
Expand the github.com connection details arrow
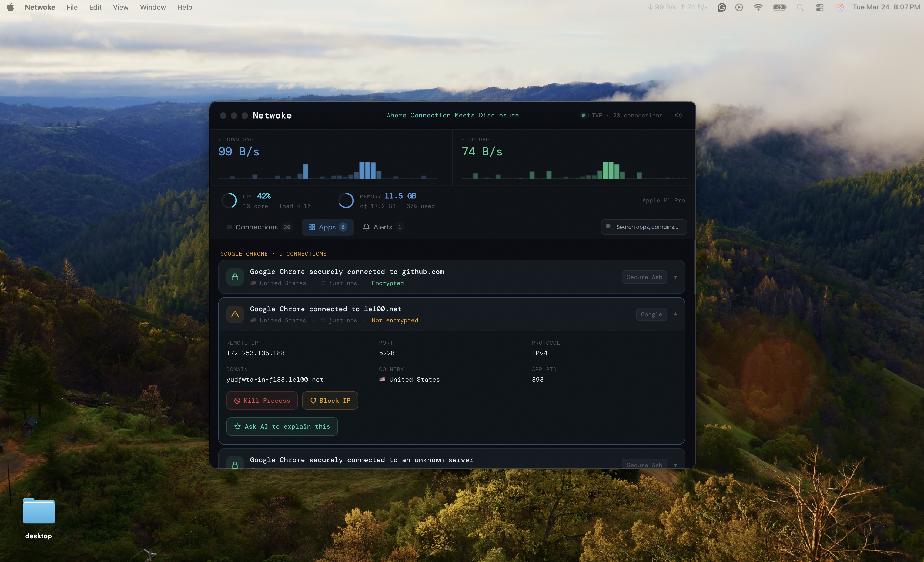coord(675,277)
